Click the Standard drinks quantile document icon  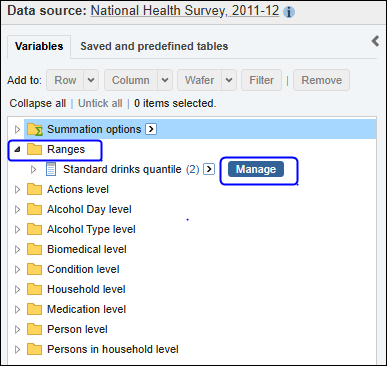(x=51, y=169)
